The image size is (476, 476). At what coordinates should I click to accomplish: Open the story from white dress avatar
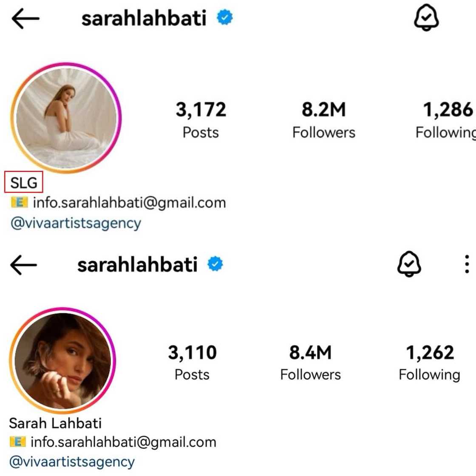click(x=66, y=118)
